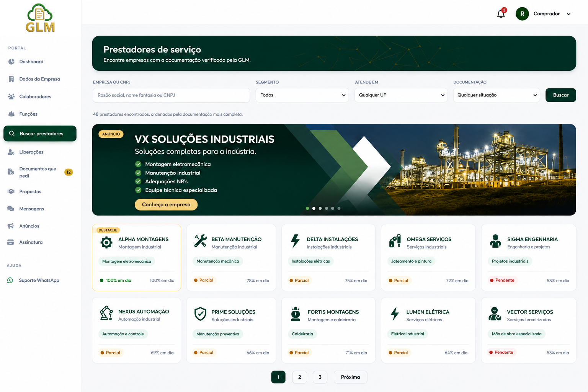588x392 pixels.
Task: Click the GLM logo
Action: [x=40, y=18]
